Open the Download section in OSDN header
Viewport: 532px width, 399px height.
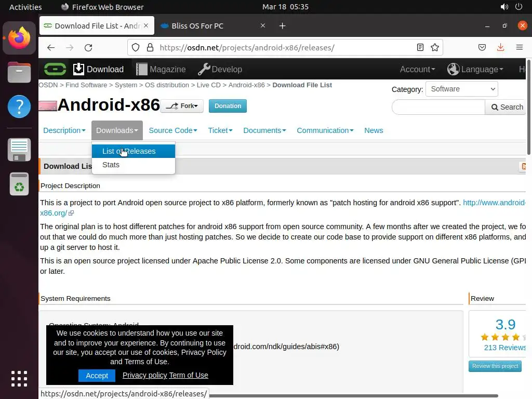click(98, 69)
